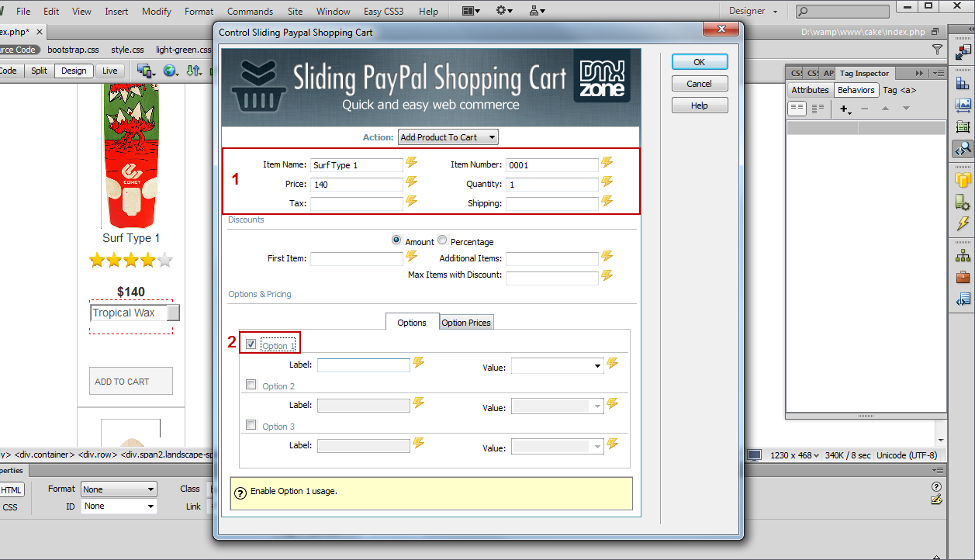Open the picture panel icon in right dock
The height and width of the screenshot is (560, 975).
(x=963, y=105)
